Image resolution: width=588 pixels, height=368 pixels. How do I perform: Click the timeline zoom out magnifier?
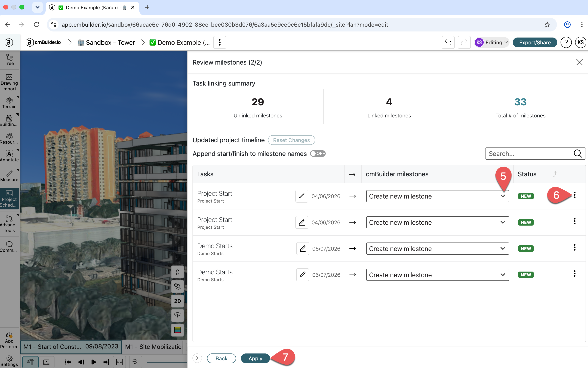[x=136, y=362]
